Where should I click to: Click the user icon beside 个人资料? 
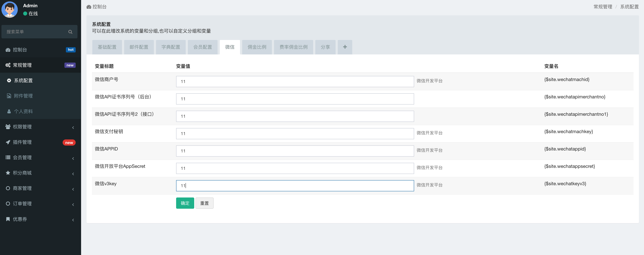(9, 111)
